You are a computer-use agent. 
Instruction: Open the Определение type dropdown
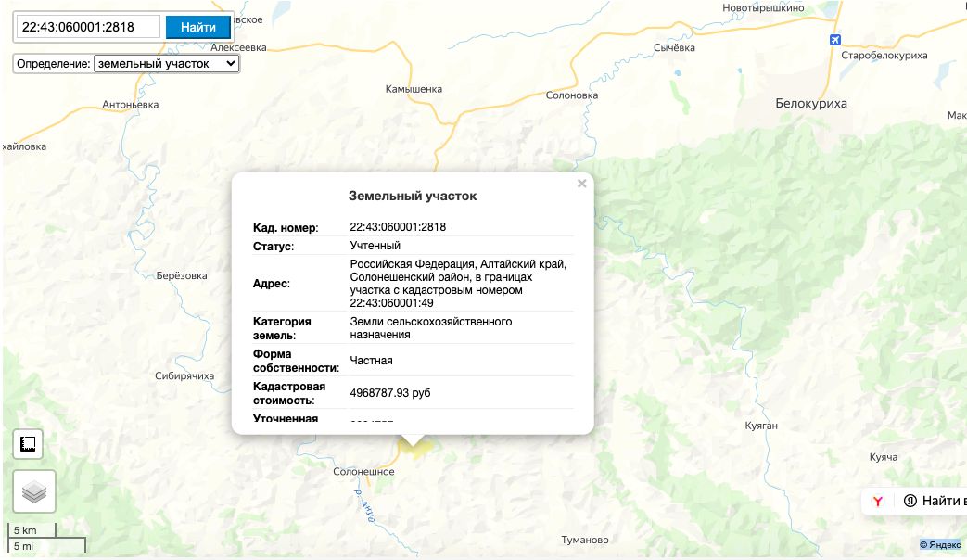pyautogui.click(x=167, y=64)
